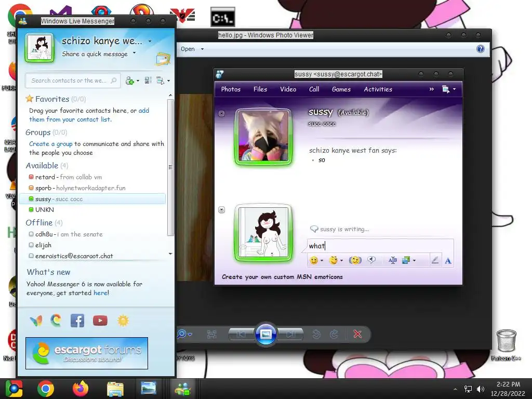The height and width of the screenshot is (399, 532).
Task: Click the voice clip icon in chat
Action: [x=371, y=260]
